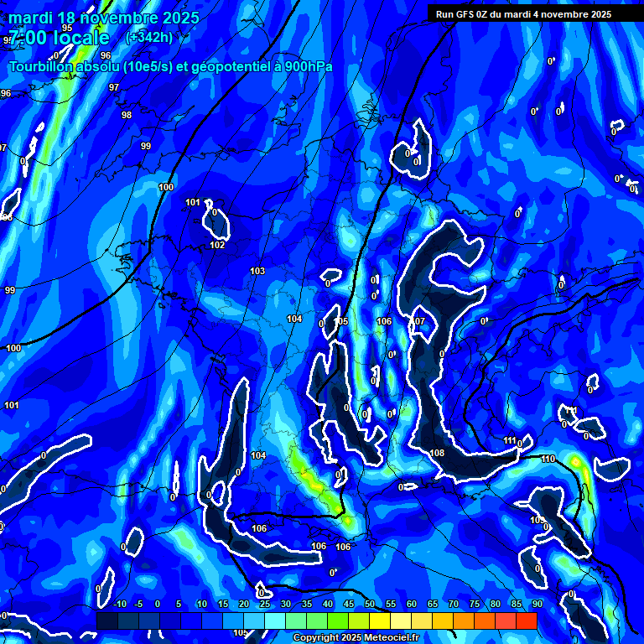Click the cyan swatch right of the 25 label

tap(275, 621)
